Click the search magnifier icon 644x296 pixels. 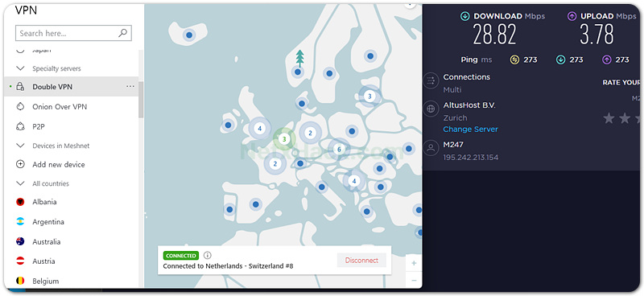point(123,33)
